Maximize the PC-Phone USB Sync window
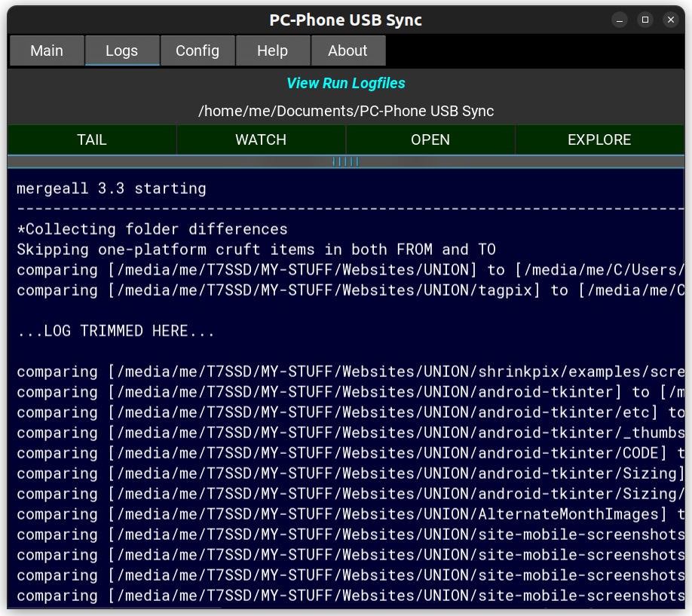This screenshot has width=692, height=616. tap(645, 20)
